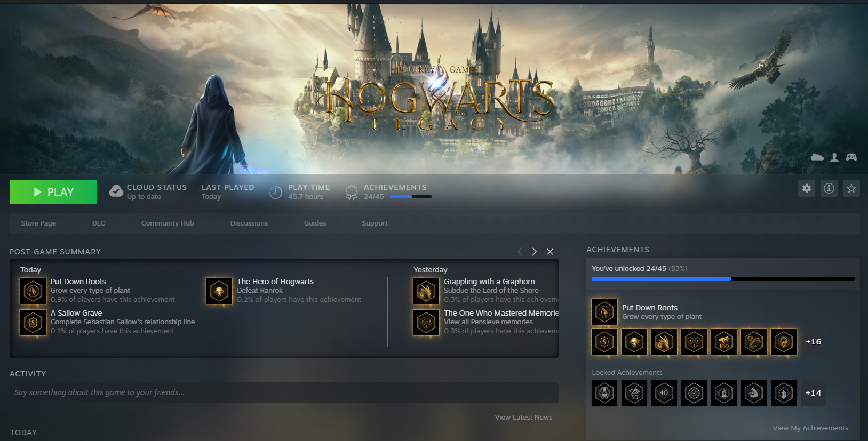Click 'View all Pensieve memories' description

click(488, 322)
